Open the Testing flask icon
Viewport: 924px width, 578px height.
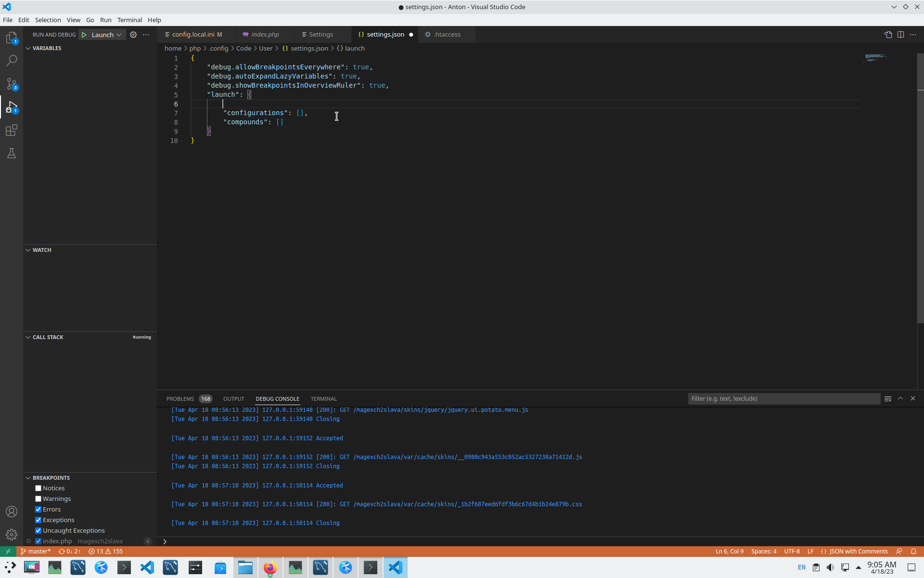pos(12,154)
